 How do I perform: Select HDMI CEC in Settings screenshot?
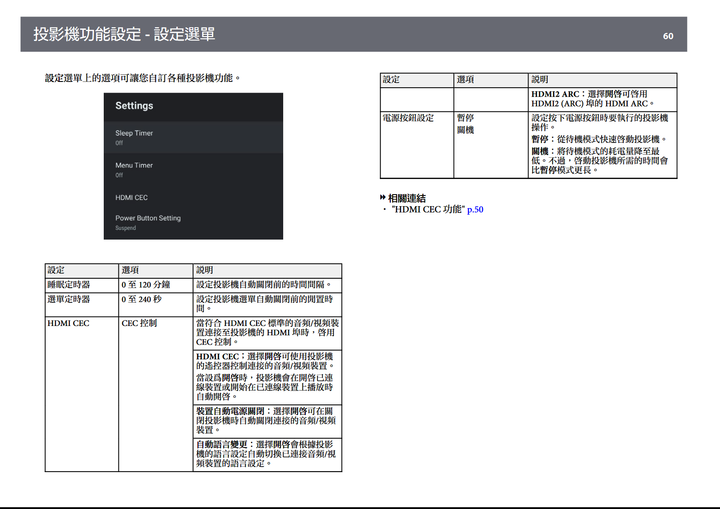[193, 198]
